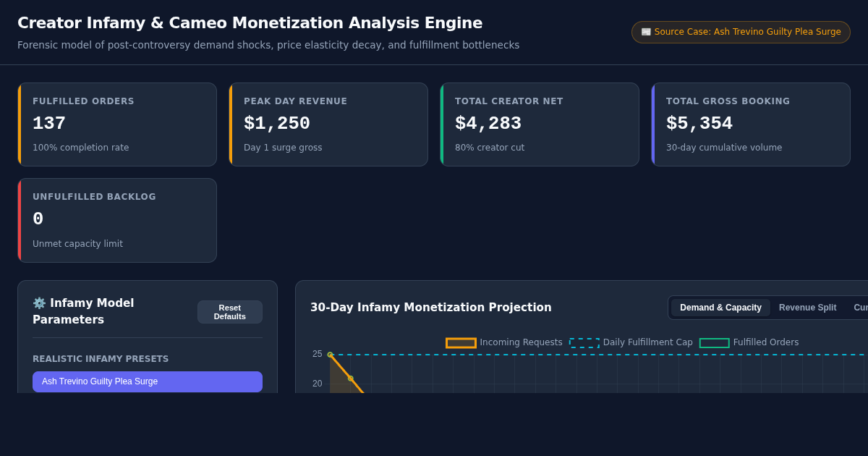The height and width of the screenshot is (456, 868).
Task: Select Ash Trevino Guilty Plea Surge preset
Action: coord(148,381)
